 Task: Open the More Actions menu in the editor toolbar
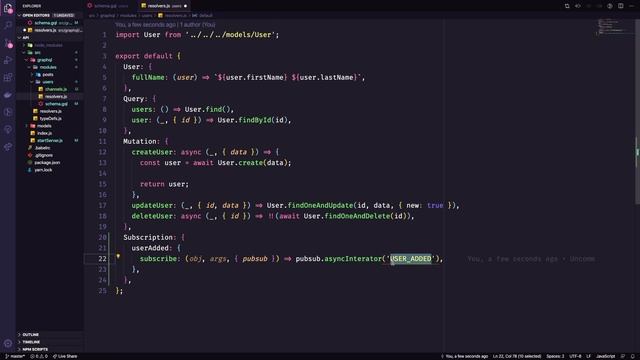pyautogui.click(x=631, y=6)
